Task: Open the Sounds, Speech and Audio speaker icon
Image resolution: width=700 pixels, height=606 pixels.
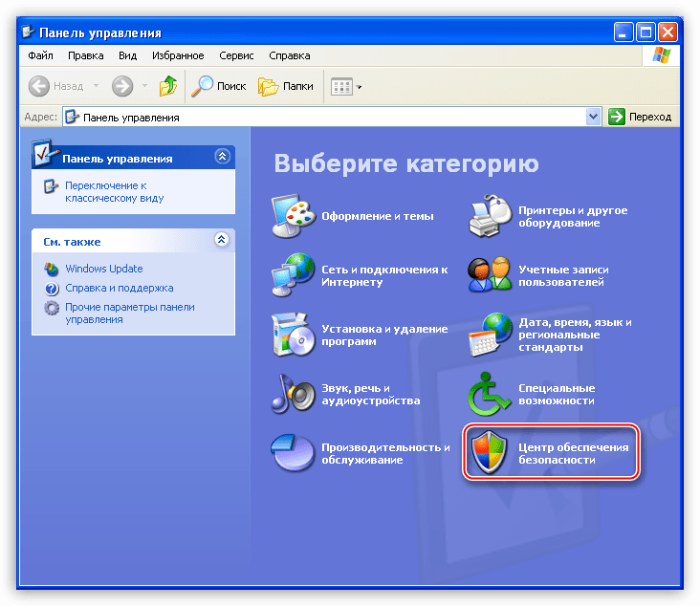Action: pyautogui.click(x=293, y=394)
